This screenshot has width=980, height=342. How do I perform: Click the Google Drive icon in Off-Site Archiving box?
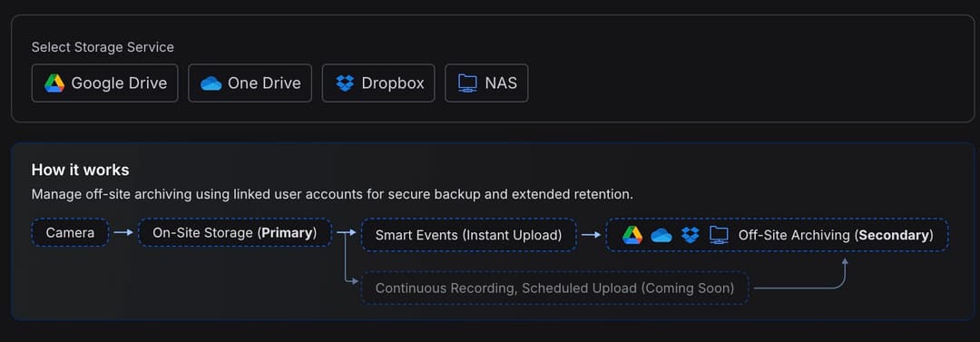(632, 235)
